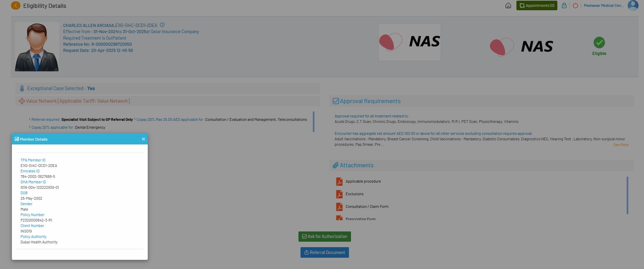Click the Appointments (0) button
Image resolution: width=644 pixels, height=269 pixels.
(537, 6)
